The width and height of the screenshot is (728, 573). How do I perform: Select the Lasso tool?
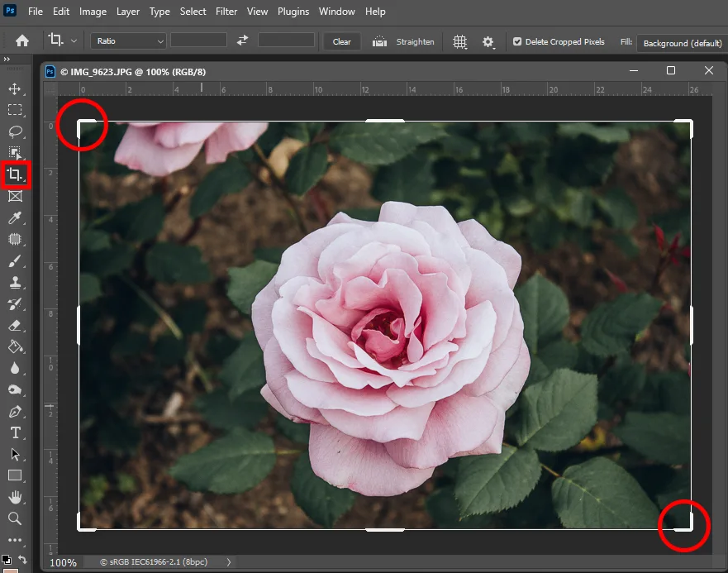click(x=15, y=131)
